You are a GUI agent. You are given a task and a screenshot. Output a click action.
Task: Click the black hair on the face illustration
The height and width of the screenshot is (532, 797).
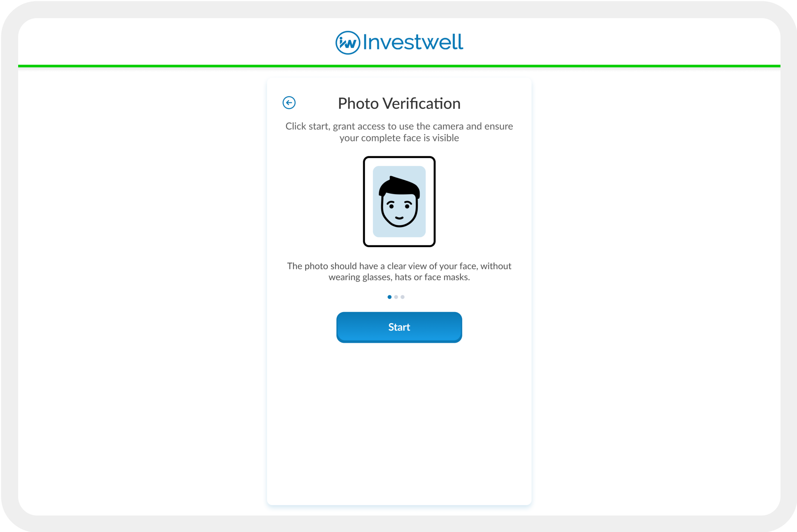point(399,187)
